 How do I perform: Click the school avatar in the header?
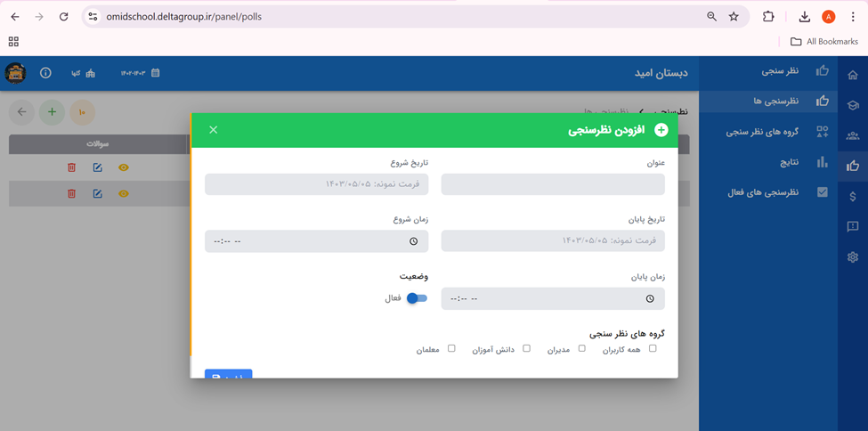[15, 72]
